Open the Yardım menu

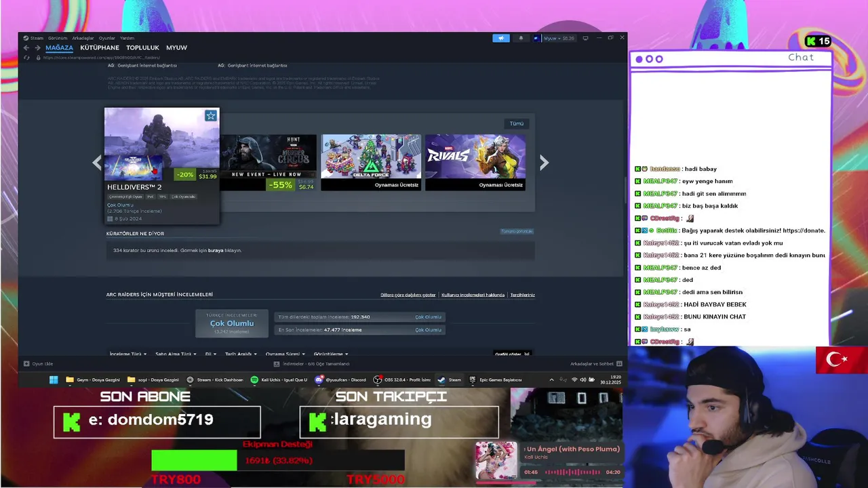(x=127, y=38)
